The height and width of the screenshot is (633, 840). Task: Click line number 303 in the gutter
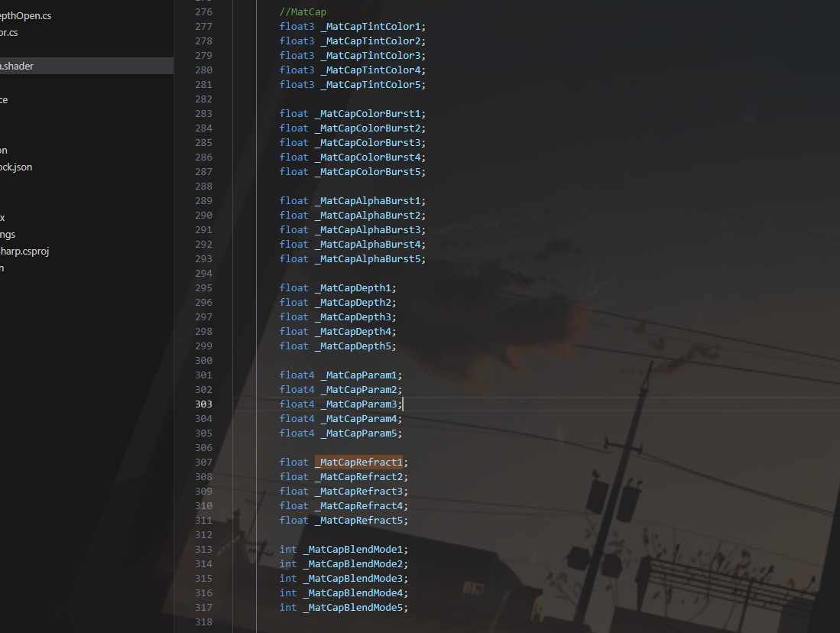pyautogui.click(x=203, y=404)
